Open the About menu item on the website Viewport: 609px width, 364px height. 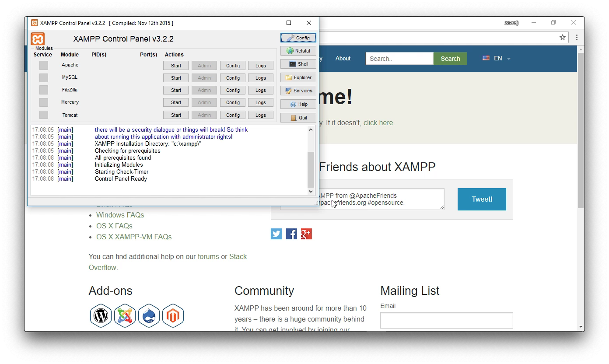pyautogui.click(x=343, y=58)
